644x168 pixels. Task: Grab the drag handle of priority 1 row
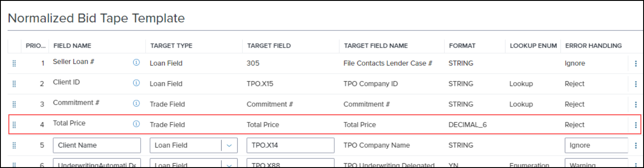point(14,63)
